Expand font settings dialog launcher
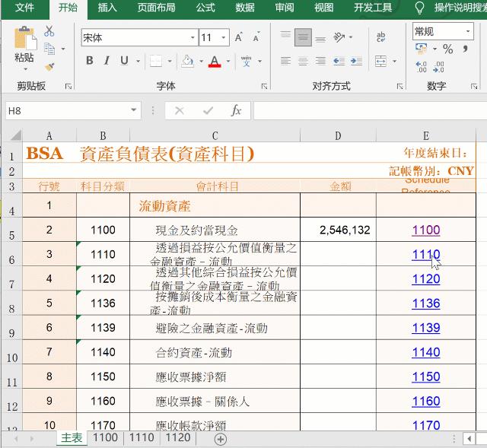 click(264, 87)
